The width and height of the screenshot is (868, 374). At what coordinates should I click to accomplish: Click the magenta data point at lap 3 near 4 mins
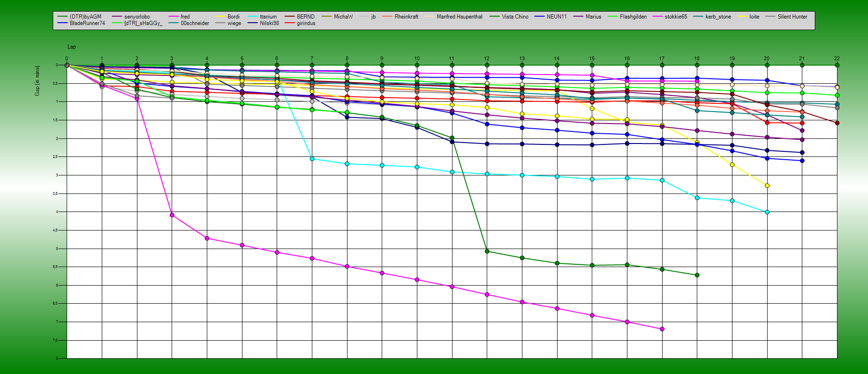(x=172, y=215)
